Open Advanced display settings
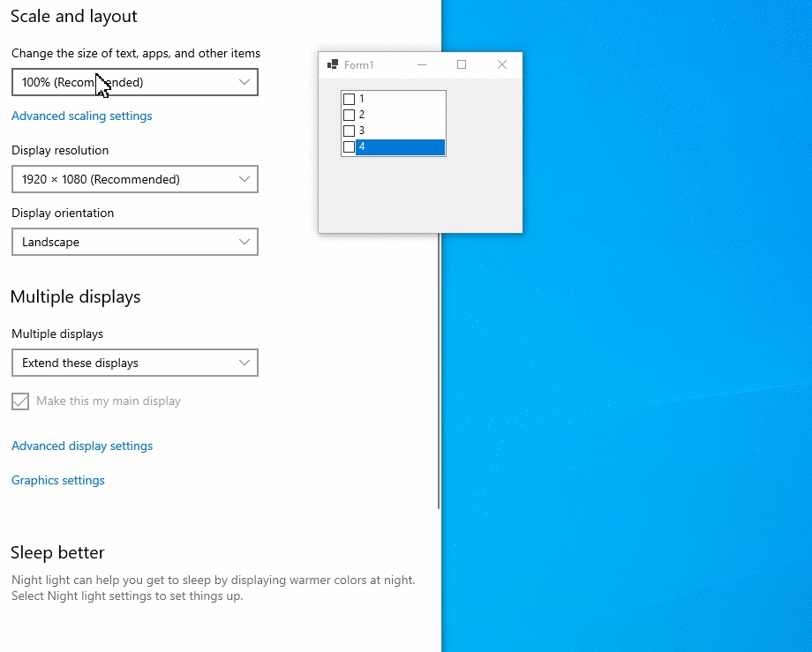The image size is (812, 652). point(81,446)
